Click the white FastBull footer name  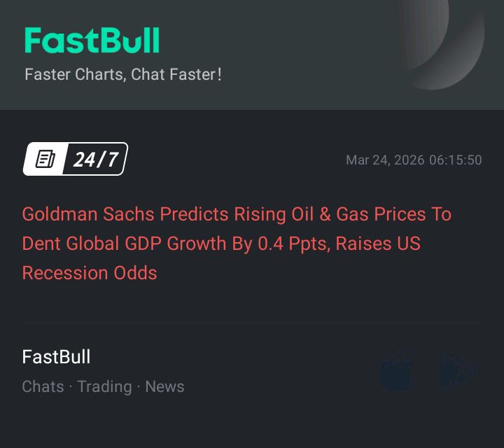click(56, 357)
